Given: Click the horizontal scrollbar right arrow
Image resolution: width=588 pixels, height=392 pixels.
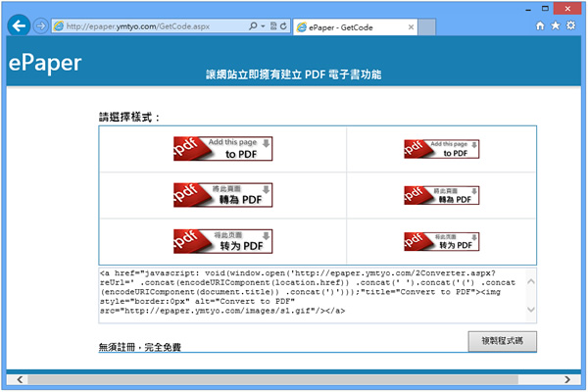Looking at the screenshot, I should click(x=567, y=379).
